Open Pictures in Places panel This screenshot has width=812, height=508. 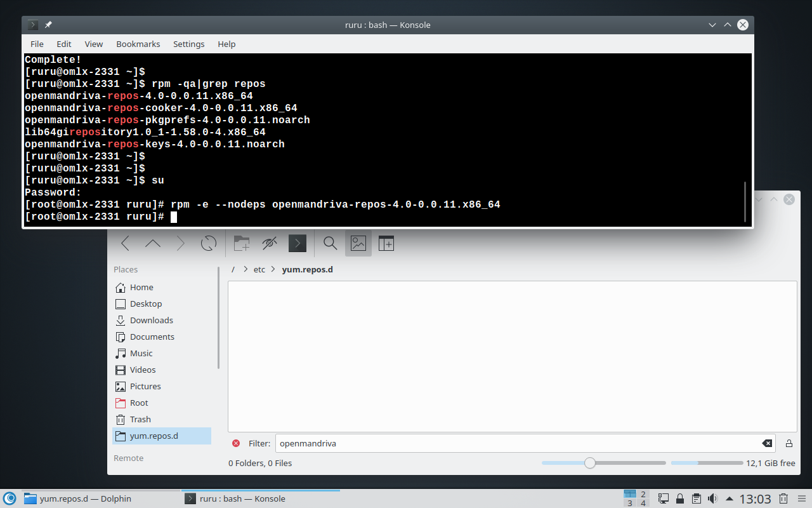click(x=162, y=386)
